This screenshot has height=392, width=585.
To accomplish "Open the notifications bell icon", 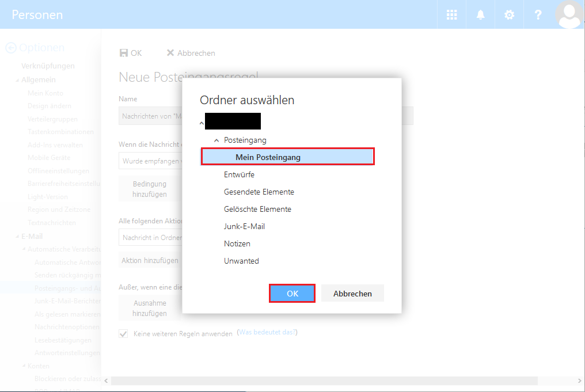I will pos(480,14).
